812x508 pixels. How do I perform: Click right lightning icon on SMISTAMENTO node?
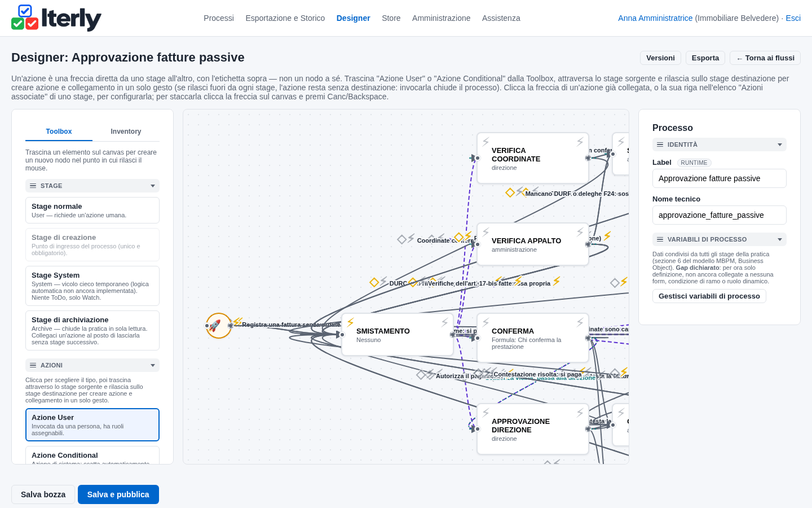coord(444,322)
